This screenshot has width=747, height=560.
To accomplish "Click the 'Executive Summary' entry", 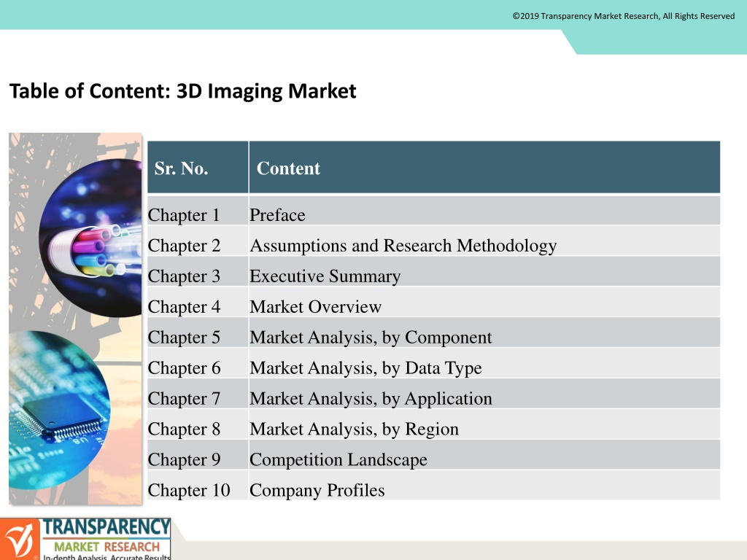I will coord(484,272).
